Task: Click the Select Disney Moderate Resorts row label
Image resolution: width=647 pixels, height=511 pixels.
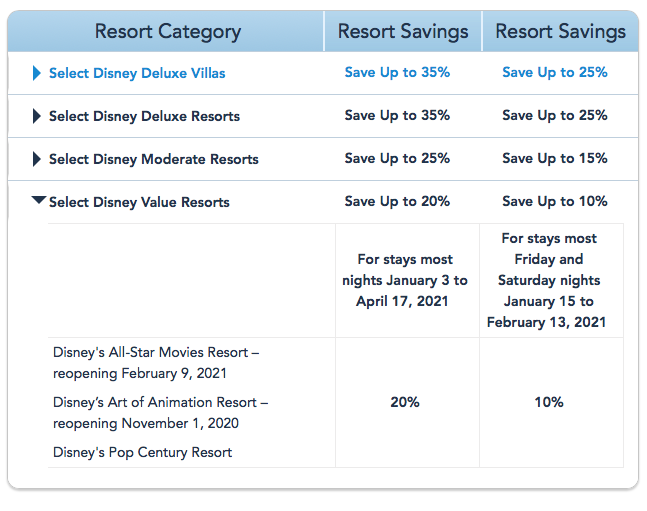Action: 153,159
